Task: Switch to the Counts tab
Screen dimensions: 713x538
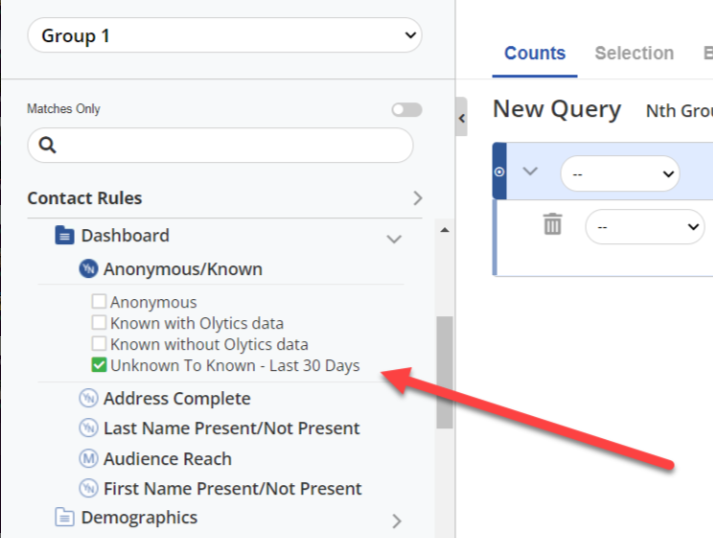Action: tap(534, 54)
